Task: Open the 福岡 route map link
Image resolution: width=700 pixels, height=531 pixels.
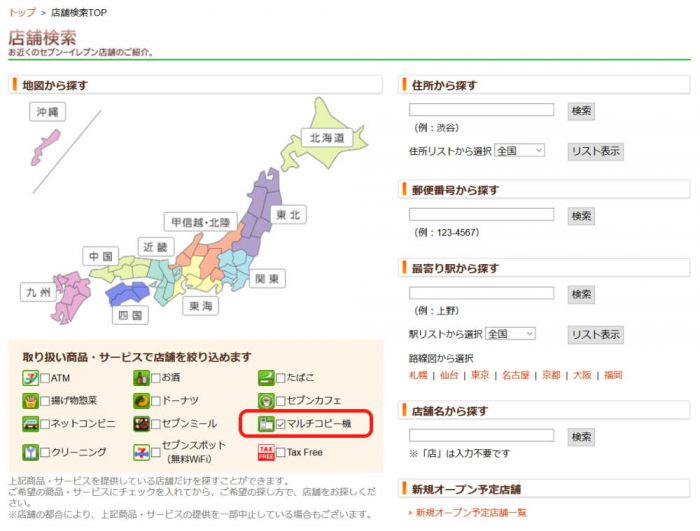Action: tap(613, 375)
